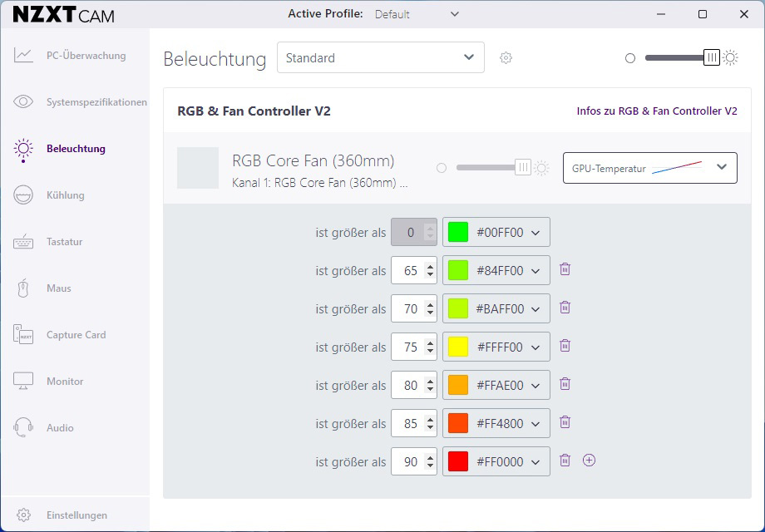Click the Maus mouse icon
765x532 pixels.
pos(23,288)
